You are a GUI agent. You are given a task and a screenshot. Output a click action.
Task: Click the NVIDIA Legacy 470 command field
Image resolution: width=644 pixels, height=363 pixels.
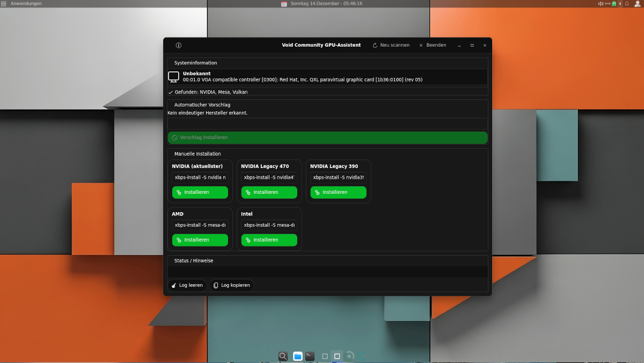269,178
